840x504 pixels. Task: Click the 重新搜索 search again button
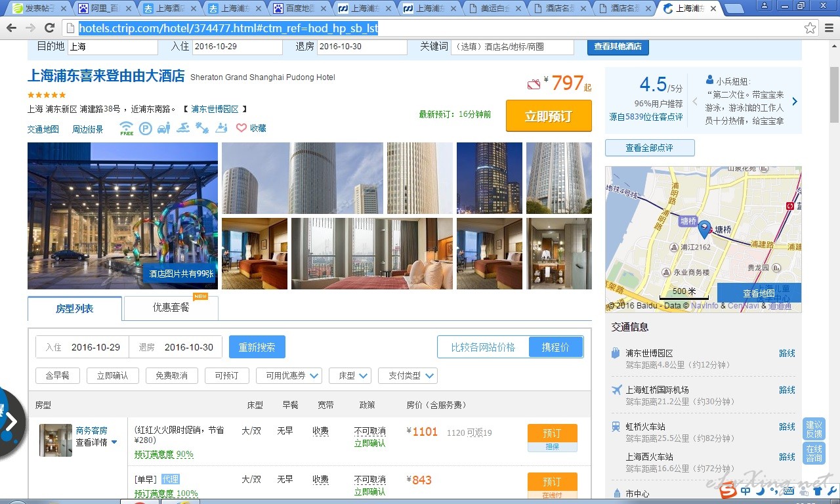click(257, 347)
